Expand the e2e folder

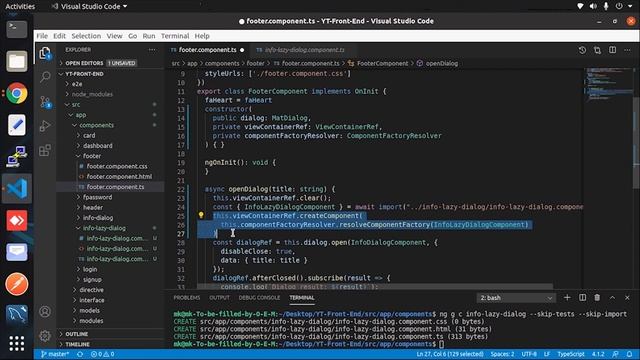click(x=110, y=84)
